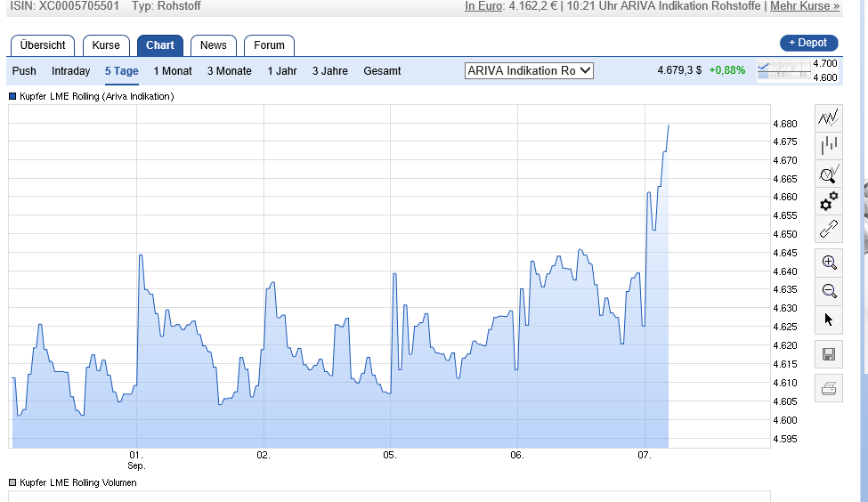Select the line chart type icon

pos(829,117)
